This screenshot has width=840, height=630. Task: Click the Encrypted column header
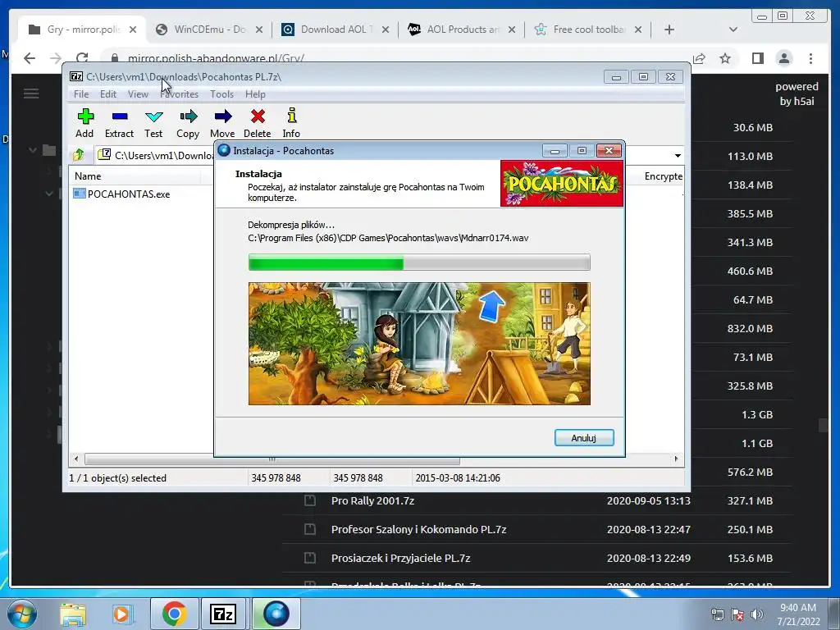(x=663, y=176)
